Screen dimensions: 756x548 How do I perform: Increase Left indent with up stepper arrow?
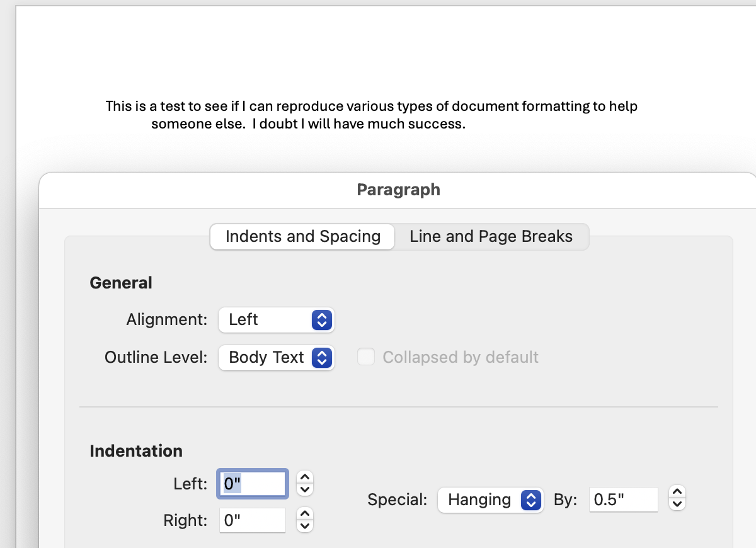[305, 477]
